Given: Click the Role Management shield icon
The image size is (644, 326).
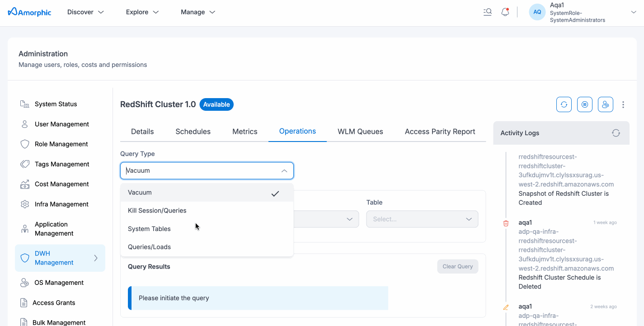Looking at the screenshot, I should click(x=25, y=144).
